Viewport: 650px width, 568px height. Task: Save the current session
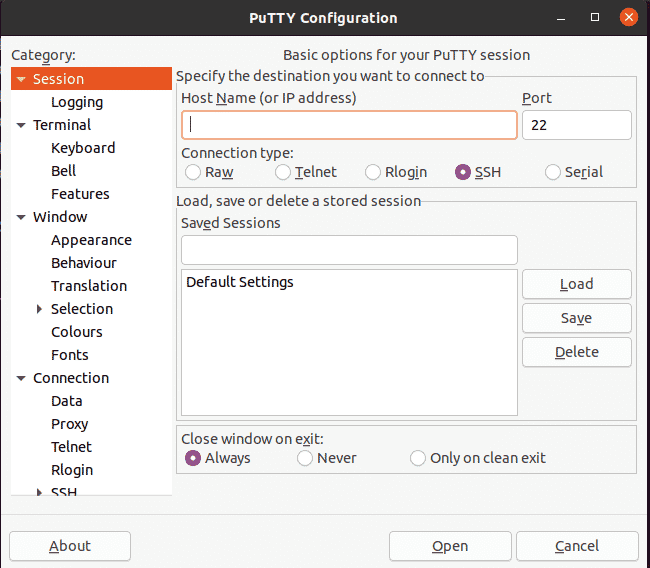577,318
